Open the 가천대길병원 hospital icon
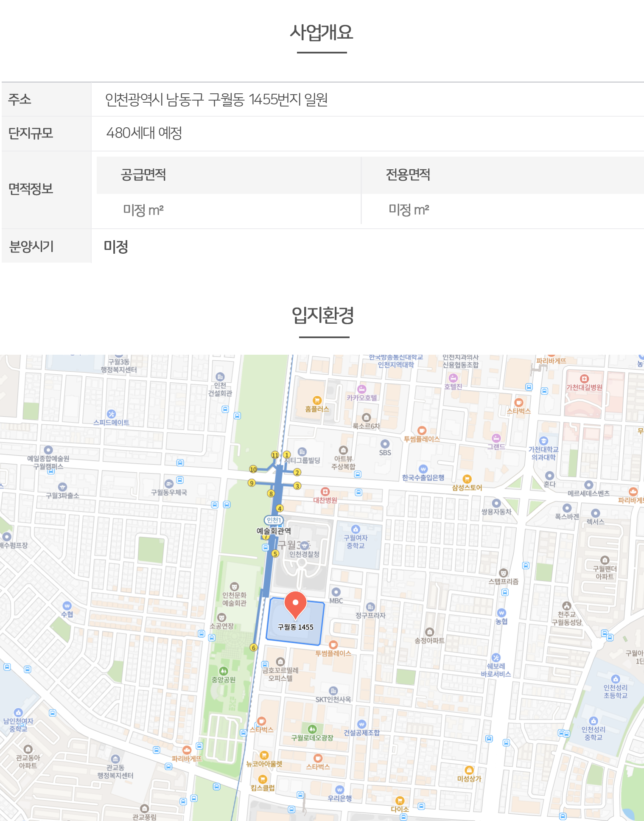The height and width of the screenshot is (821, 644). (584, 378)
